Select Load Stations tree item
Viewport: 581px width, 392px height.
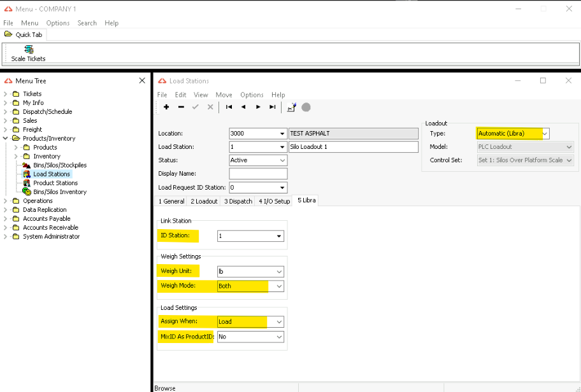(52, 174)
